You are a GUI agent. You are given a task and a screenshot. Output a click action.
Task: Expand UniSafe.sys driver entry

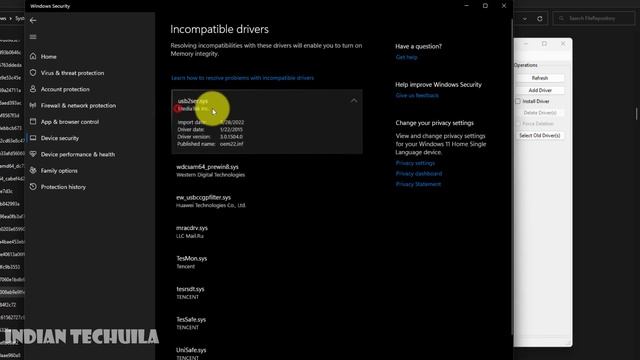[267, 353]
